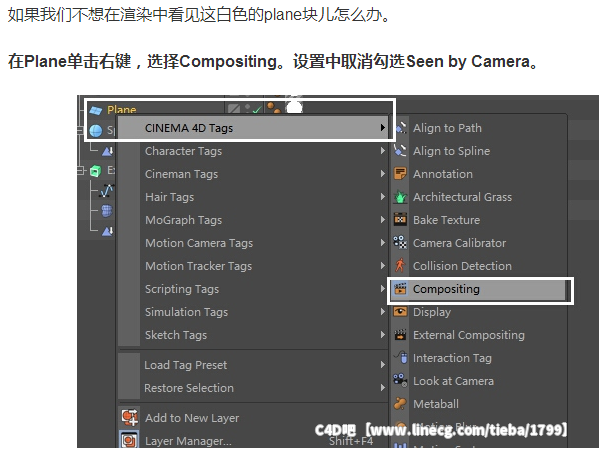The width and height of the screenshot is (601, 449).
Task: Choose the Compositing tag entry
Action: (479, 289)
